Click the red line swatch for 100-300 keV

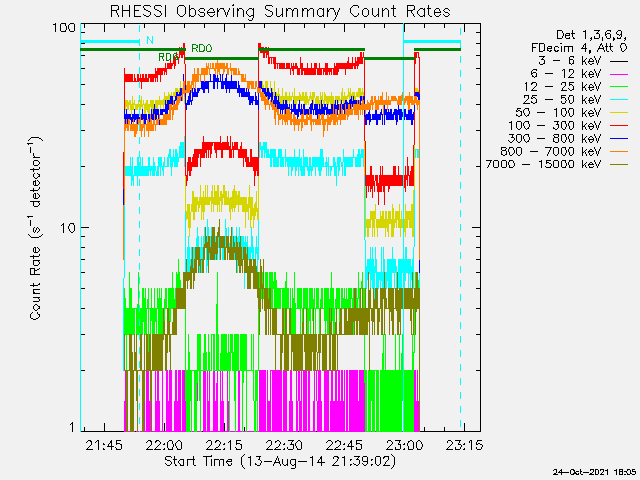[x=619, y=126]
